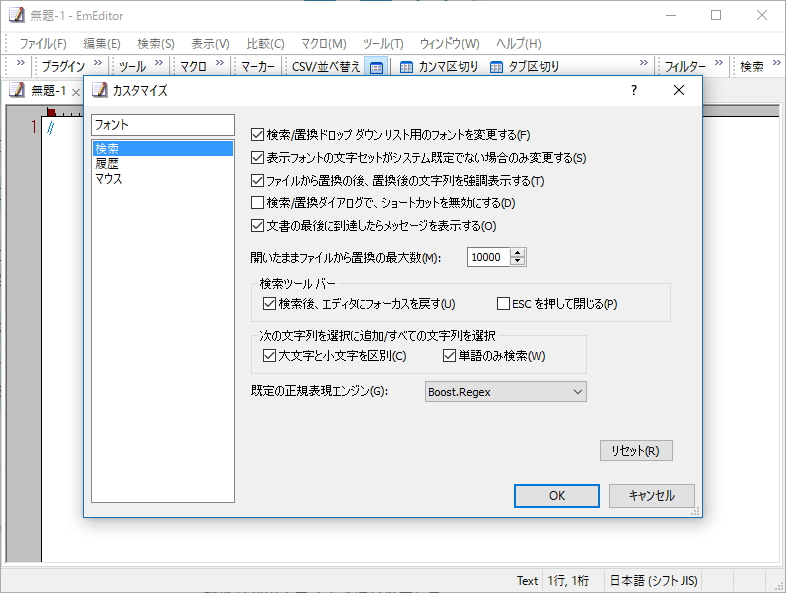The image size is (786, 593).
Task: Expand the ツール toolbar overflow chevron
Action: click(159, 63)
